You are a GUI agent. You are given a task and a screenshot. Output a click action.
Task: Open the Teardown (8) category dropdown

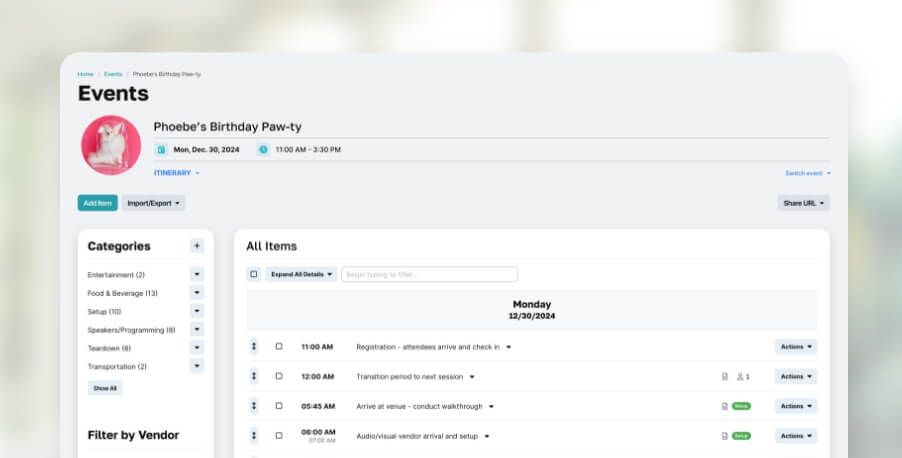point(197,348)
